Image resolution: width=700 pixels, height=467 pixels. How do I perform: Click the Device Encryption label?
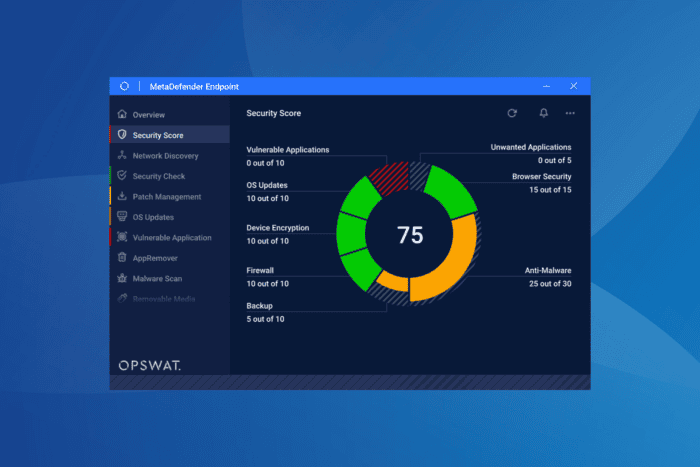click(278, 228)
